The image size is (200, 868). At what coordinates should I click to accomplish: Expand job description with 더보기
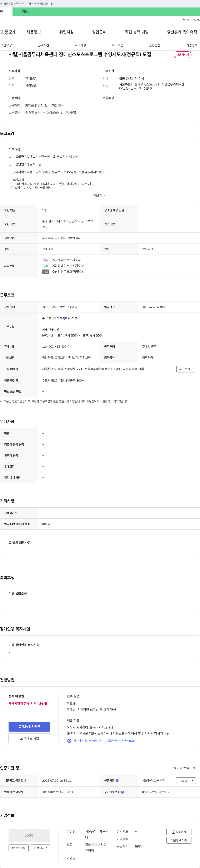tap(100, 195)
